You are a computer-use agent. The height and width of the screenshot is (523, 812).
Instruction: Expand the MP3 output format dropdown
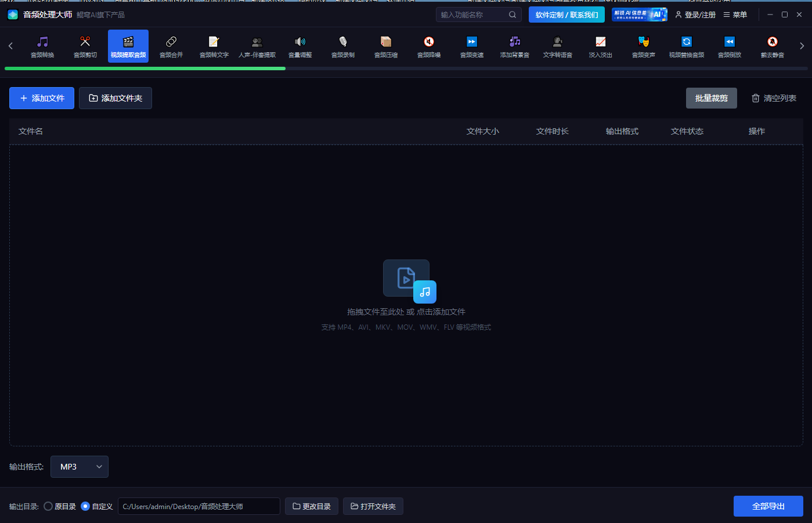click(x=80, y=467)
